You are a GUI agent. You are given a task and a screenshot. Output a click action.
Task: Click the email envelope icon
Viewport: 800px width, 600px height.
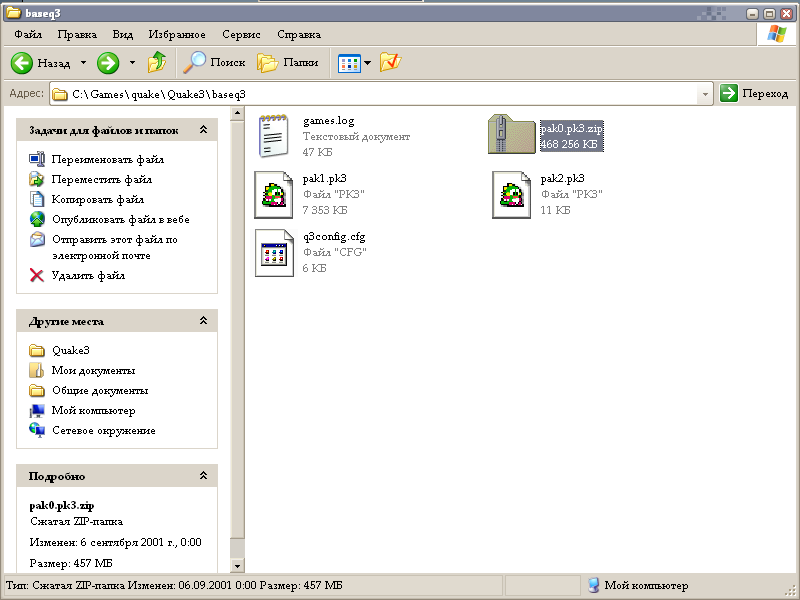37,239
